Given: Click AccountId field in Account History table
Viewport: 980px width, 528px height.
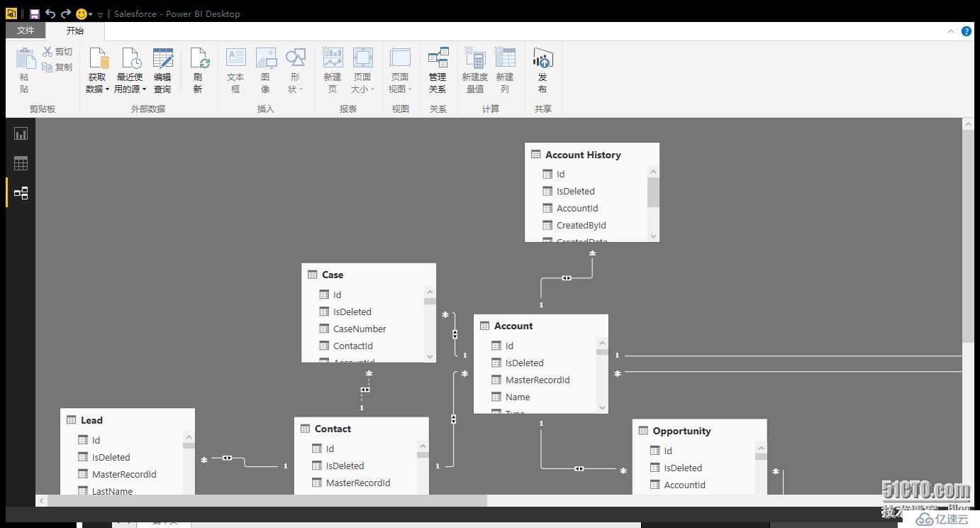Looking at the screenshot, I should coord(577,208).
